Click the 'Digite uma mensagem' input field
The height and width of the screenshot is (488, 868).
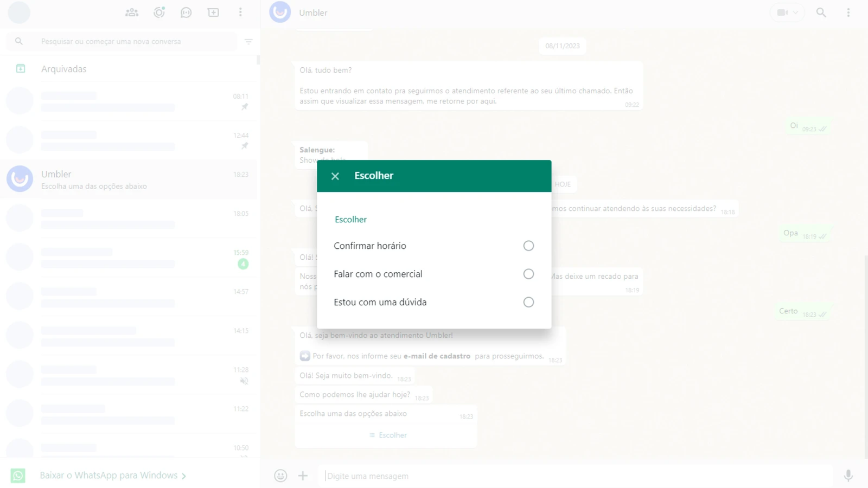(575, 476)
